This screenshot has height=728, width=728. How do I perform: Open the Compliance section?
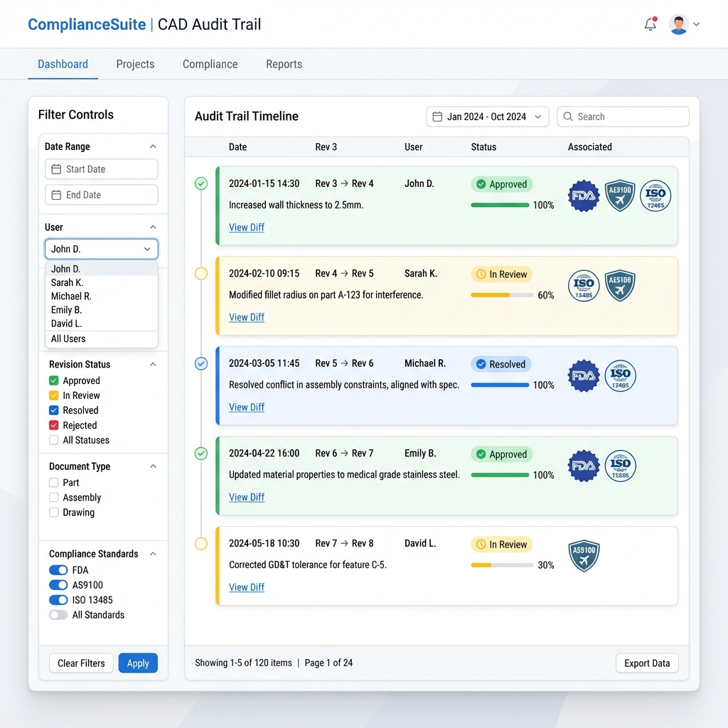tap(210, 64)
